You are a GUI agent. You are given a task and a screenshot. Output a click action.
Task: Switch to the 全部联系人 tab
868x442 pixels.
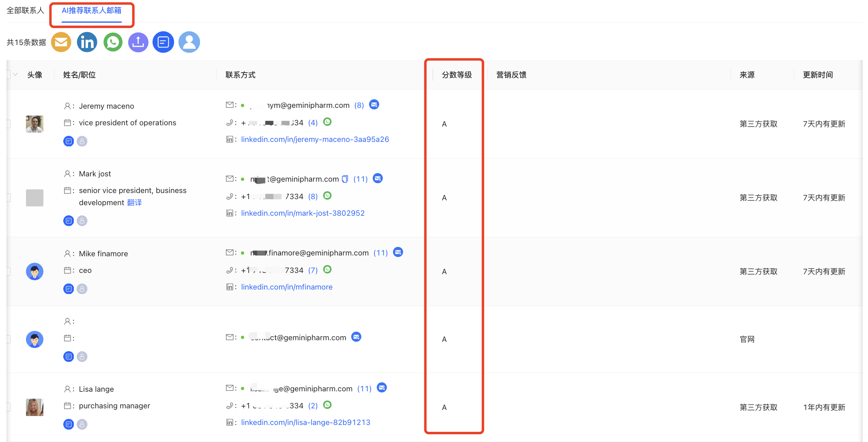point(25,11)
